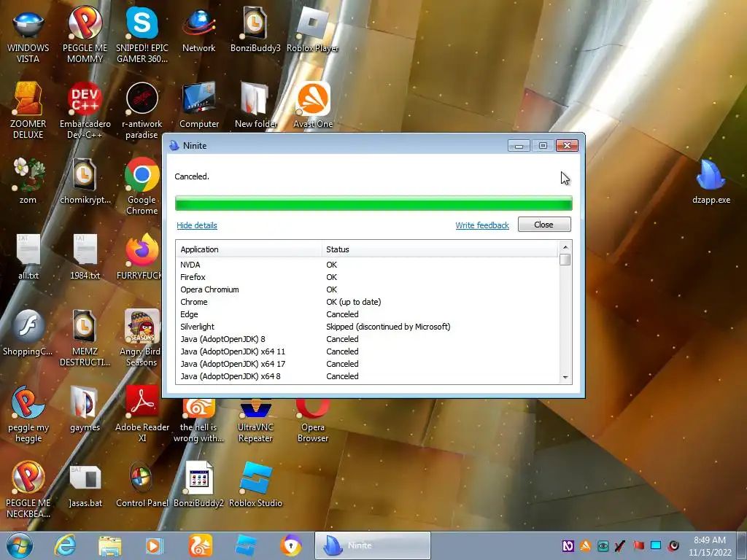Click Hide details link in Ninite
Viewport: 747px width, 560px height.
pos(197,225)
